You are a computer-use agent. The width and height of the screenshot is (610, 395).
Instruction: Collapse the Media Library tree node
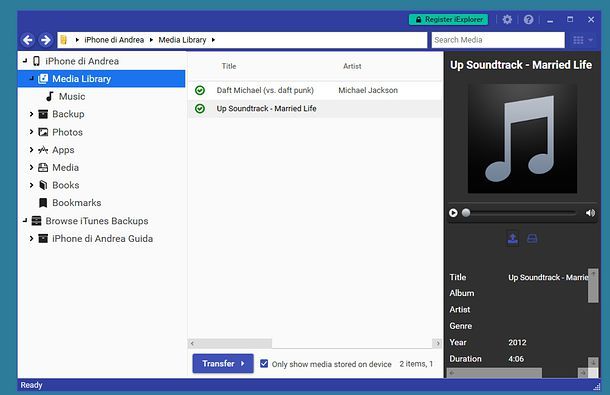click(32, 79)
